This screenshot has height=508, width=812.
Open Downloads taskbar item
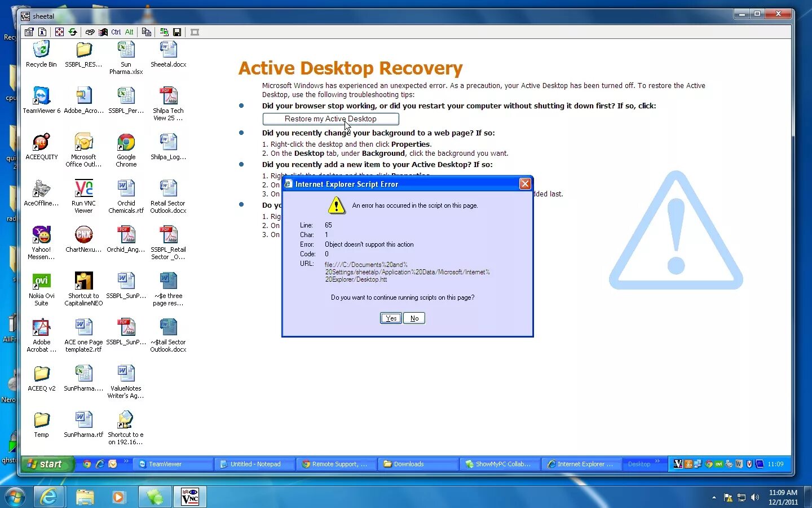419,464
